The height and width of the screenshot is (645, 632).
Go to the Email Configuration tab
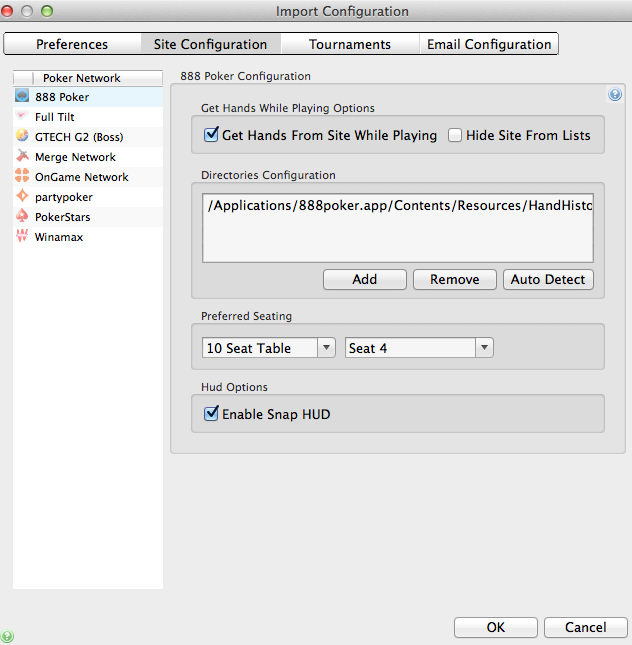pos(489,44)
